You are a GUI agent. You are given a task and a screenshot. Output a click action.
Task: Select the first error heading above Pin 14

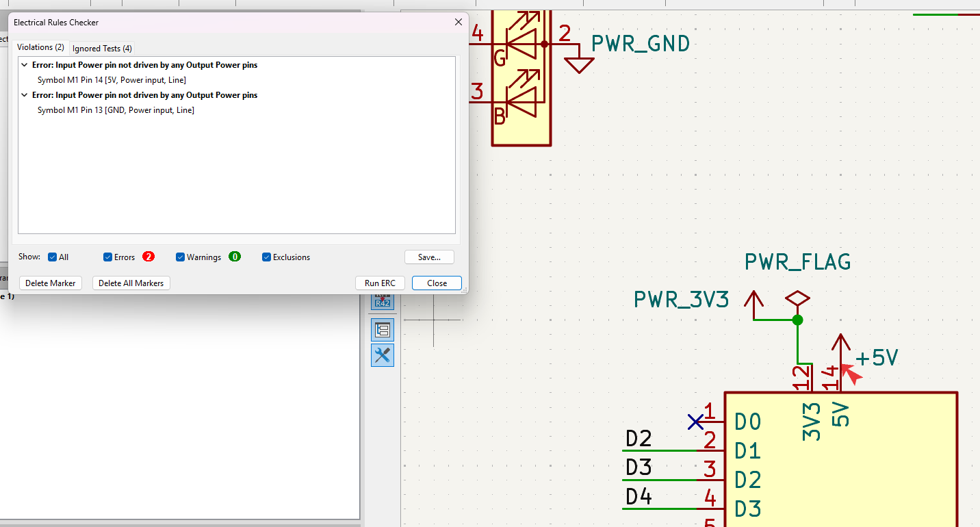coord(144,65)
